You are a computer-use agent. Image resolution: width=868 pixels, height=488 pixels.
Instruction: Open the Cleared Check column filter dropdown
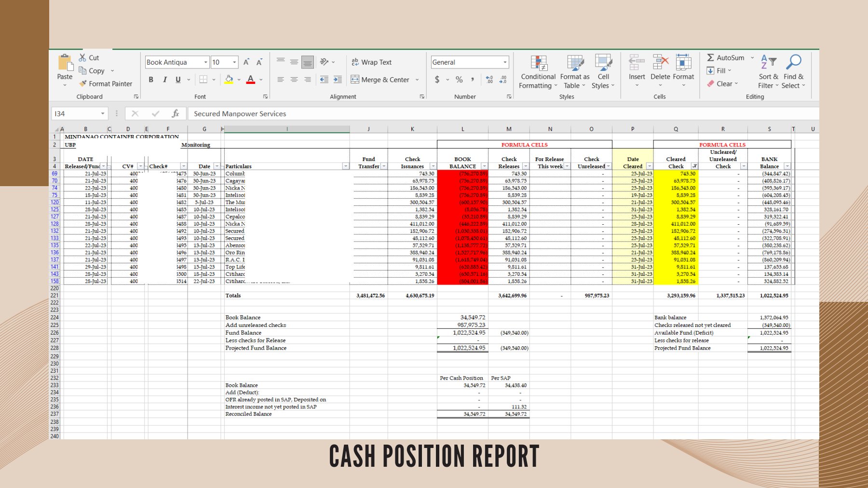pos(694,166)
